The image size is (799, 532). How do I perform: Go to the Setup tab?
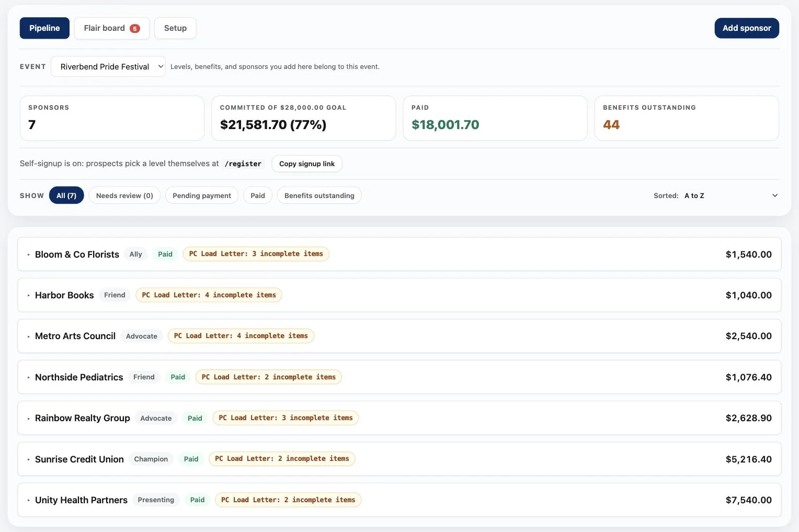point(175,28)
